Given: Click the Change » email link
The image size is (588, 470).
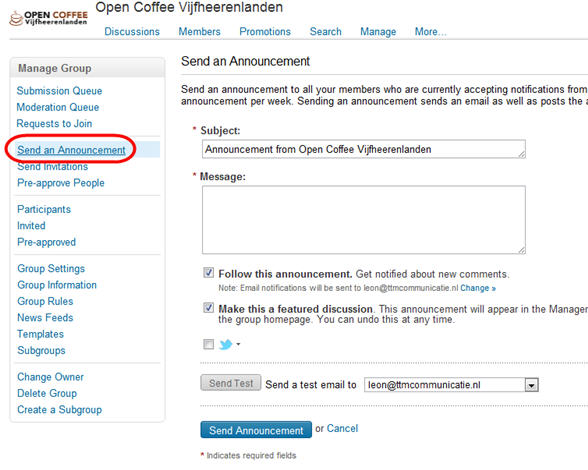Looking at the screenshot, I should point(478,288).
